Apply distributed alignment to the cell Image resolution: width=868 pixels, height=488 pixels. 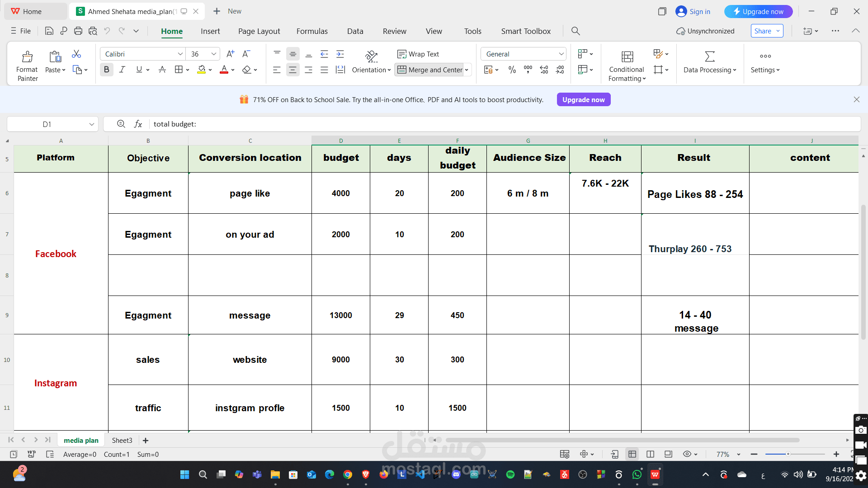(340, 70)
